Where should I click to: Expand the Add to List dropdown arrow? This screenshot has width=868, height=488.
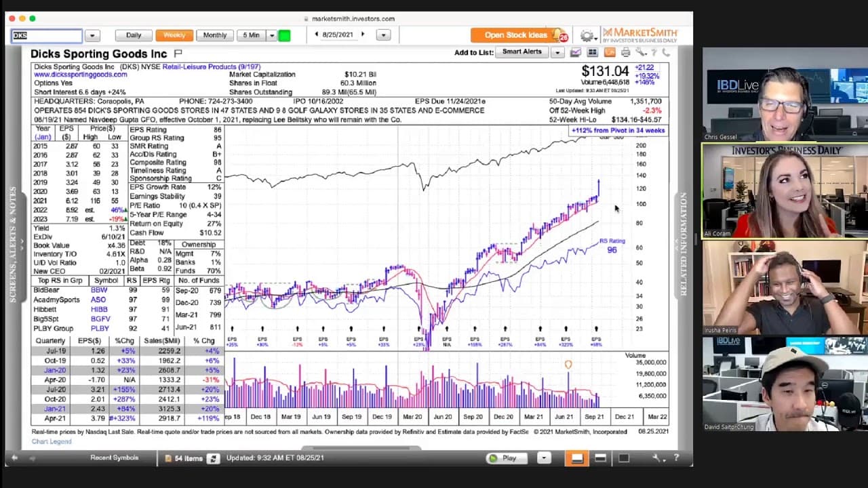557,52
